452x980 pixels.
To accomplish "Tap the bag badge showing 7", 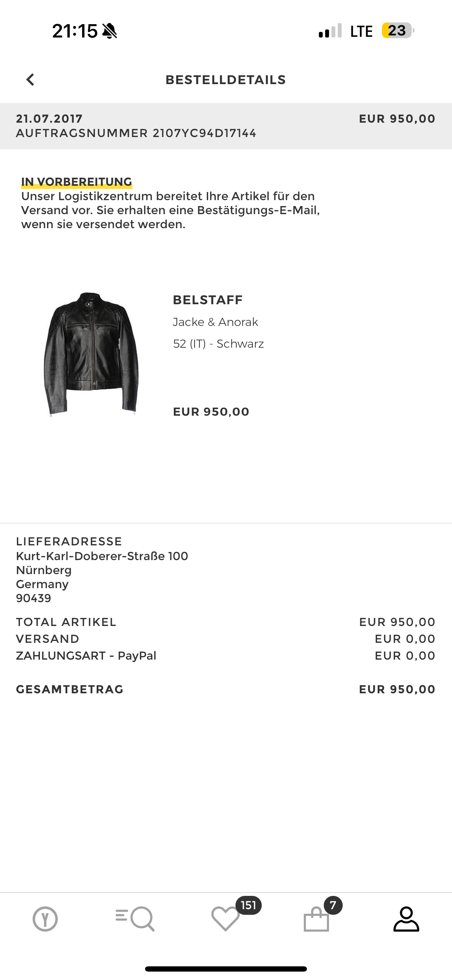I will click(x=333, y=905).
